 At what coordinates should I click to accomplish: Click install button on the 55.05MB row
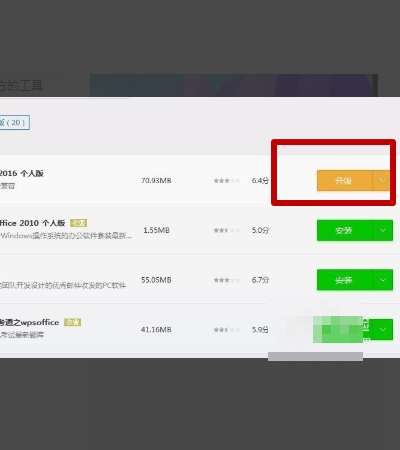coord(344,280)
